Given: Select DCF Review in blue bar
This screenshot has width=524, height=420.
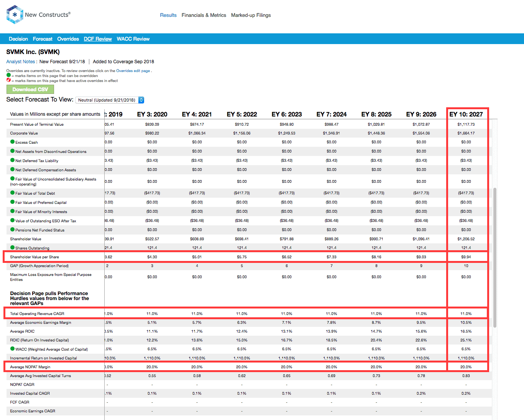Looking at the screenshot, I should point(98,39).
